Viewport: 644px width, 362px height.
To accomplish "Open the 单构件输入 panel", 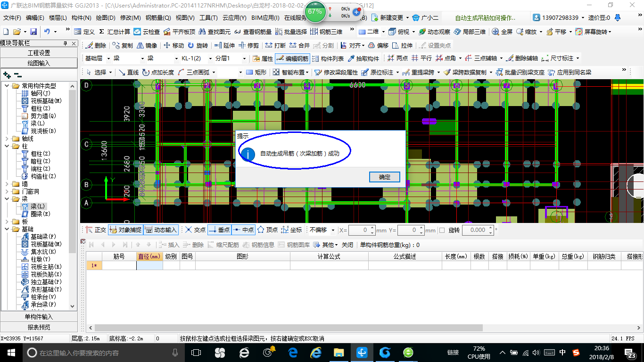I will [x=39, y=317].
